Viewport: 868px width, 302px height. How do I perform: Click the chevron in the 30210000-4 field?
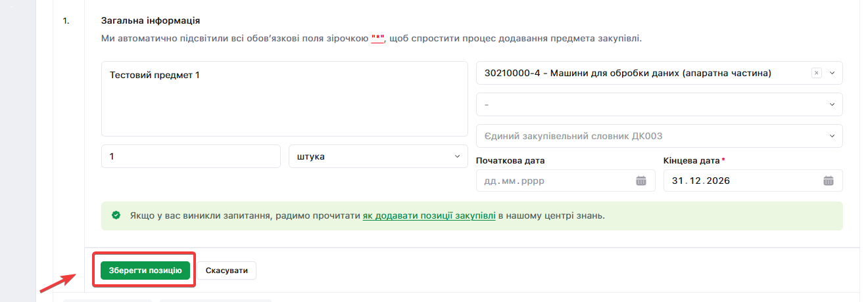pyautogui.click(x=832, y=74)
